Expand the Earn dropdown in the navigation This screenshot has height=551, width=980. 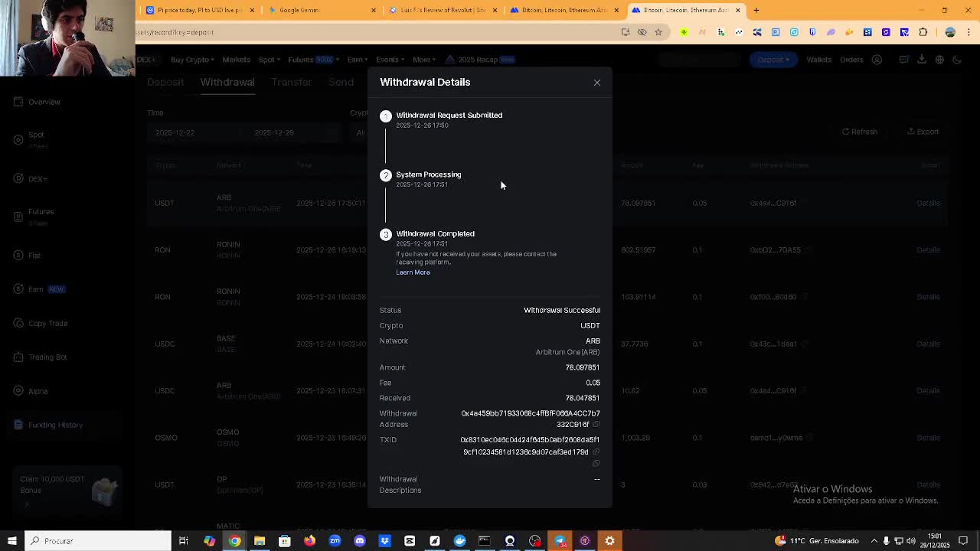[357, 60]
